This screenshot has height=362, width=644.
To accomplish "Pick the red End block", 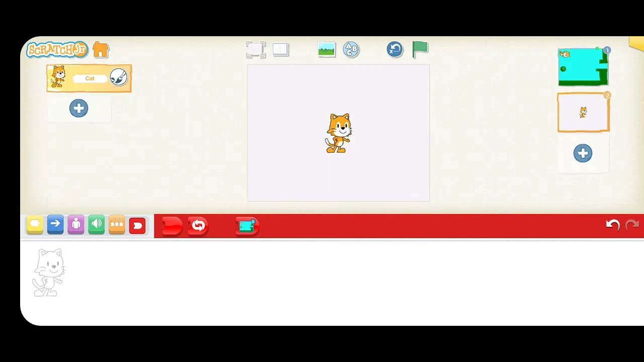I will tap(172, 226).
